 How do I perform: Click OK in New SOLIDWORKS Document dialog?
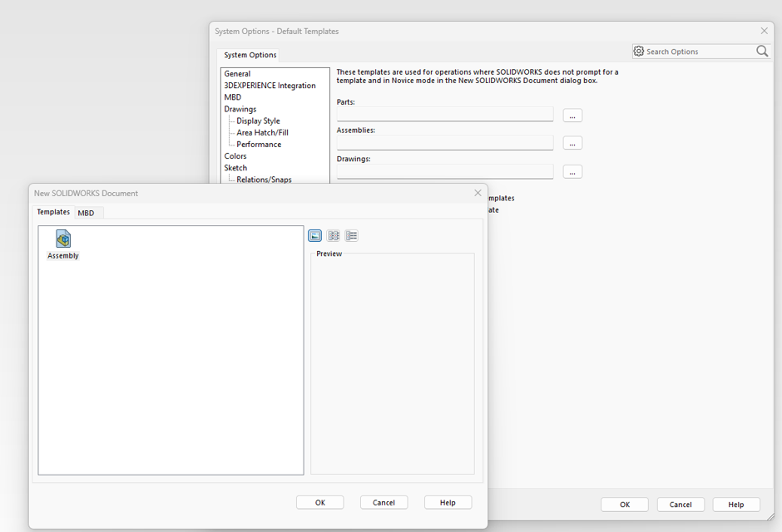coord(320,503)
